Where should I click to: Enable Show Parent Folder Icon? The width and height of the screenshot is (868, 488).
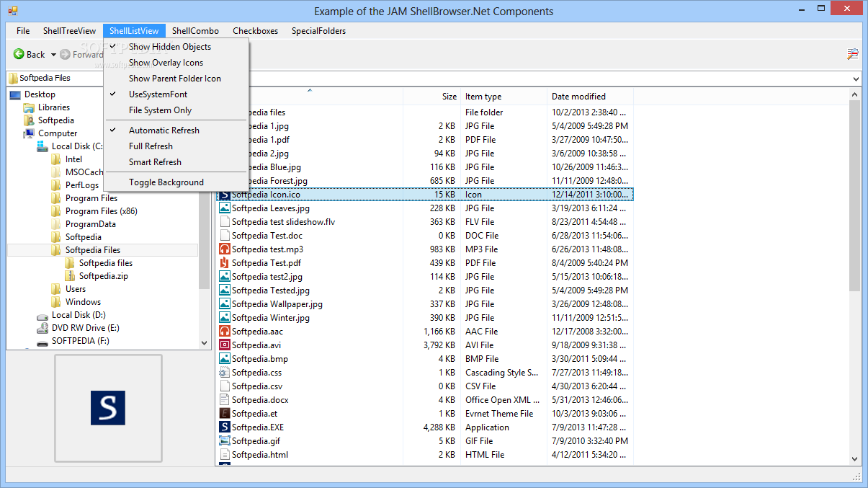(176, 79)
